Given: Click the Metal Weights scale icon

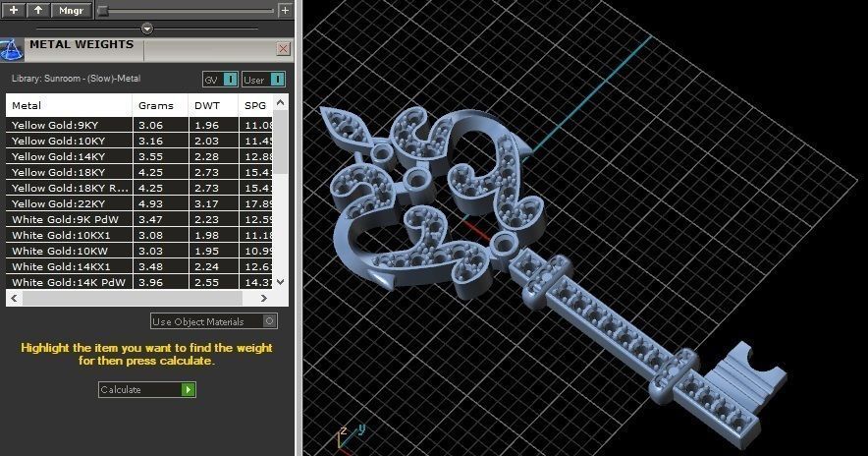Looking at the screenshot, I should pos(12,49).
